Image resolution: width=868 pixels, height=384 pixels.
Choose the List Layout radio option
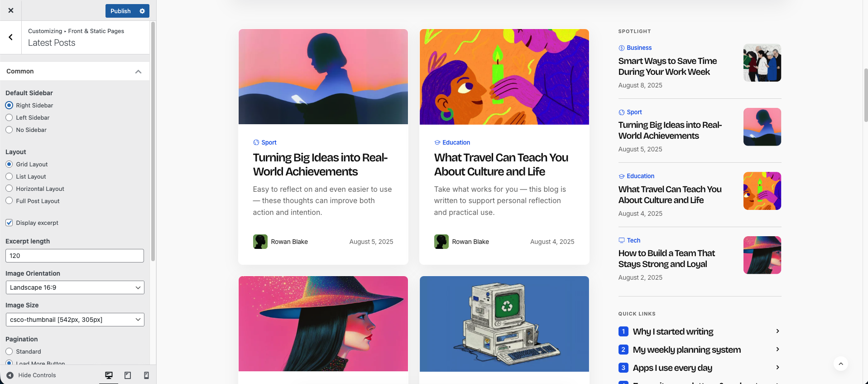[x=9, y=176]
